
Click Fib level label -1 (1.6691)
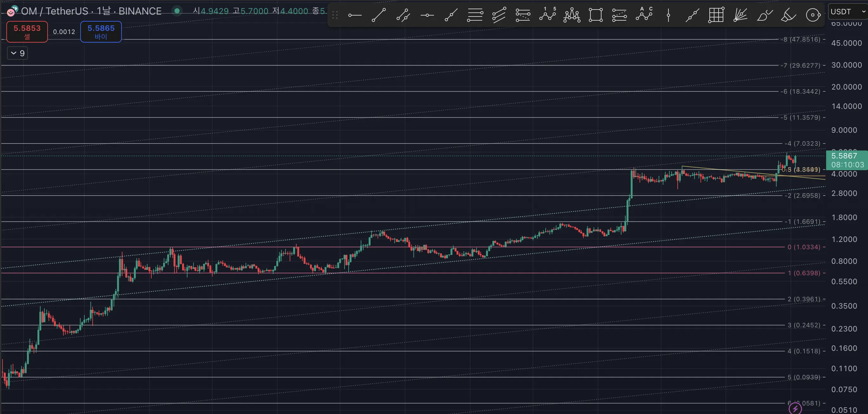pyautogui.click(x=802, y=222)
